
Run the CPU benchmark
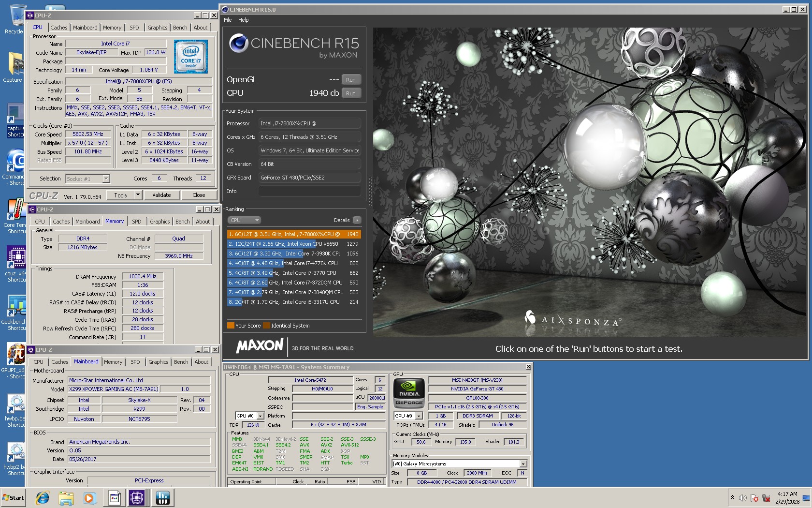tap(351, 93)
